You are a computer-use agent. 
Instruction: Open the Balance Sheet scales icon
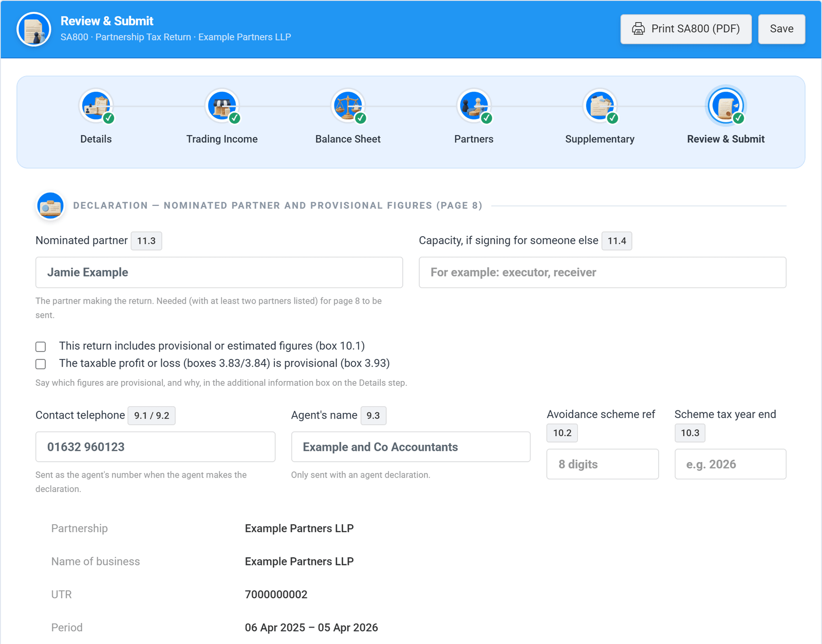(x=348, y=106)
